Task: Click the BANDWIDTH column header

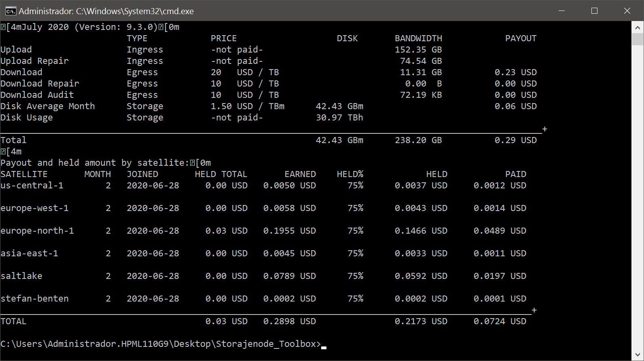Action: pos(418,38)
